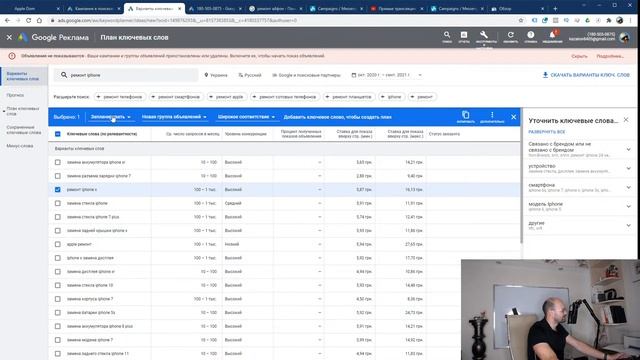
Task: Check the 'замена разъема зарядки iphone 7' row
Action: (x=58, y=176)
